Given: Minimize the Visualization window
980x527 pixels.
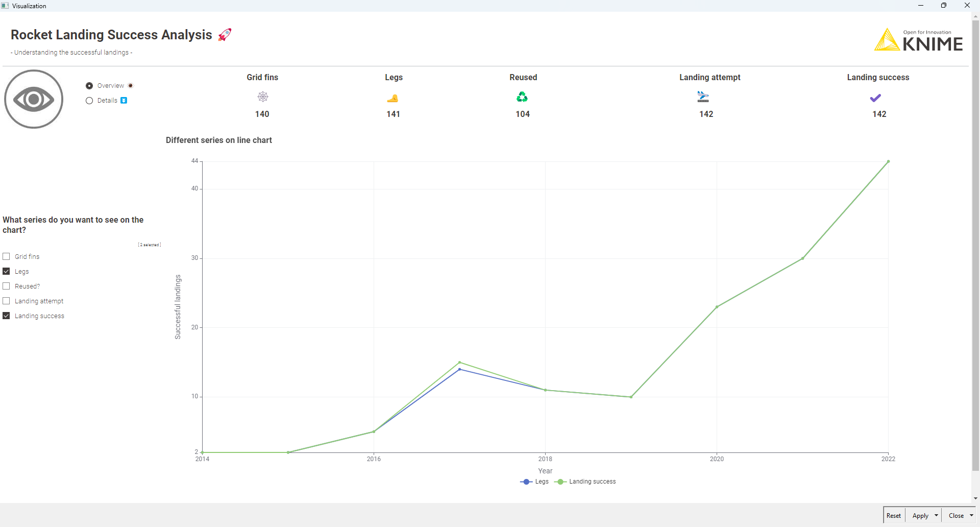Looking at the screenshot, I should [x=921, y=6].
